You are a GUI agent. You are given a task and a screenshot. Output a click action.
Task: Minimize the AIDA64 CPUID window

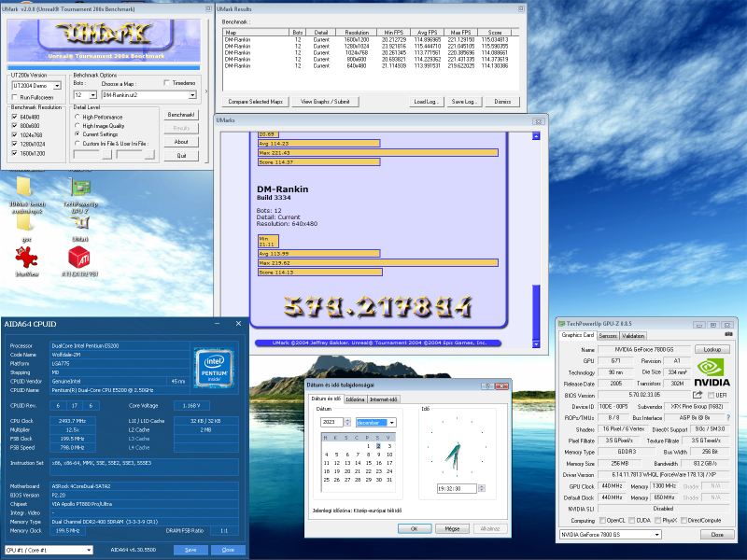click(x=218, y=324)
